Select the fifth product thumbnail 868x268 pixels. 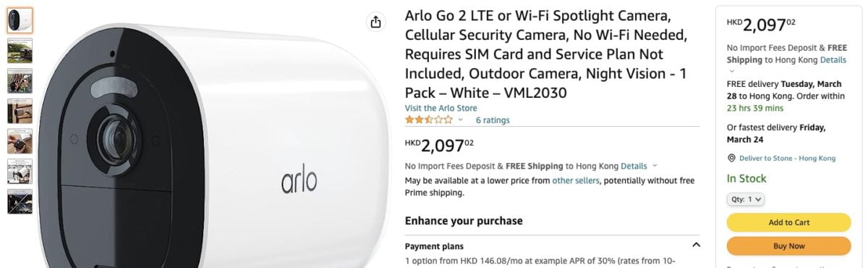click(20, 141)
